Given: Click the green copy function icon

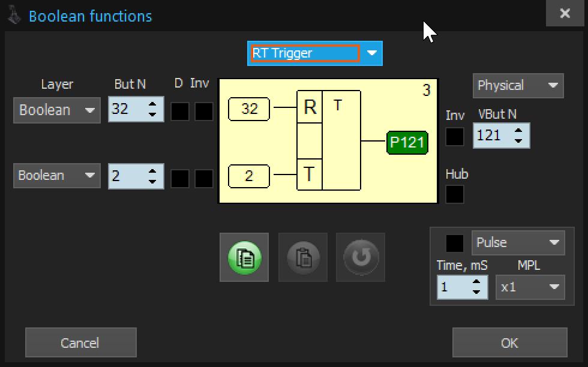Looking at the screenshot, I should click(x=244, y=257).
